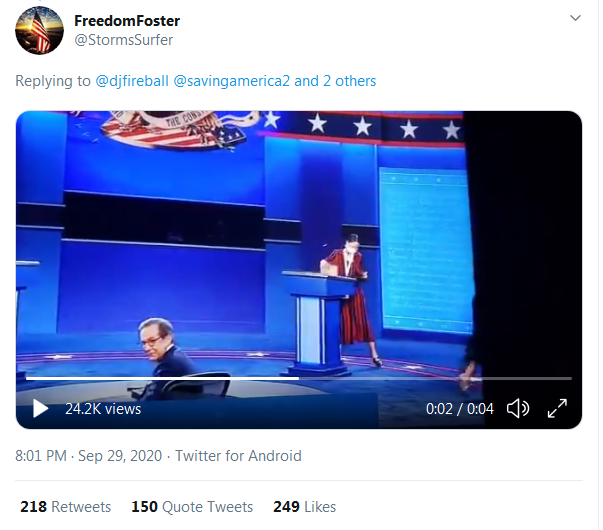Click the FreedomFoster profile avatar
The width and height of the screenshot is (603, 530).
tap(39, 29)
